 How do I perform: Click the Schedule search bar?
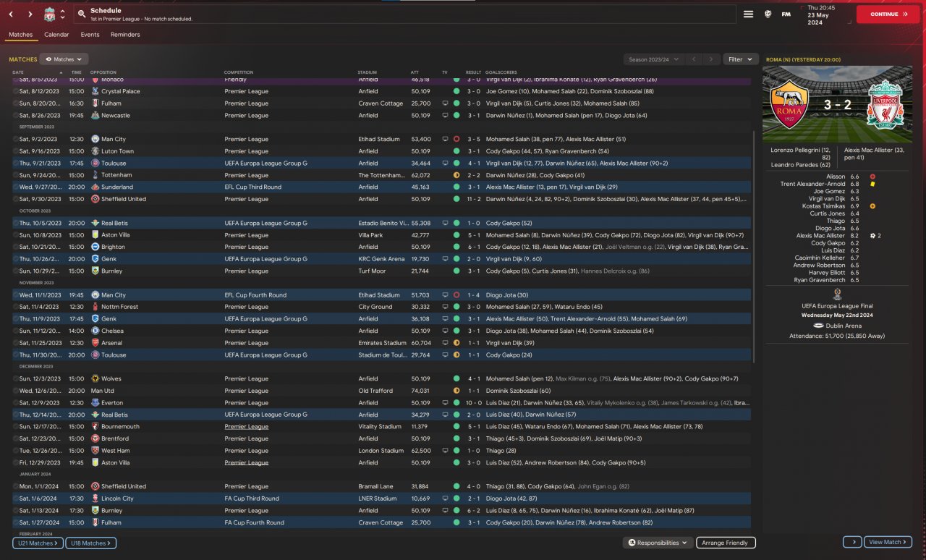click(x=404, y=14)
